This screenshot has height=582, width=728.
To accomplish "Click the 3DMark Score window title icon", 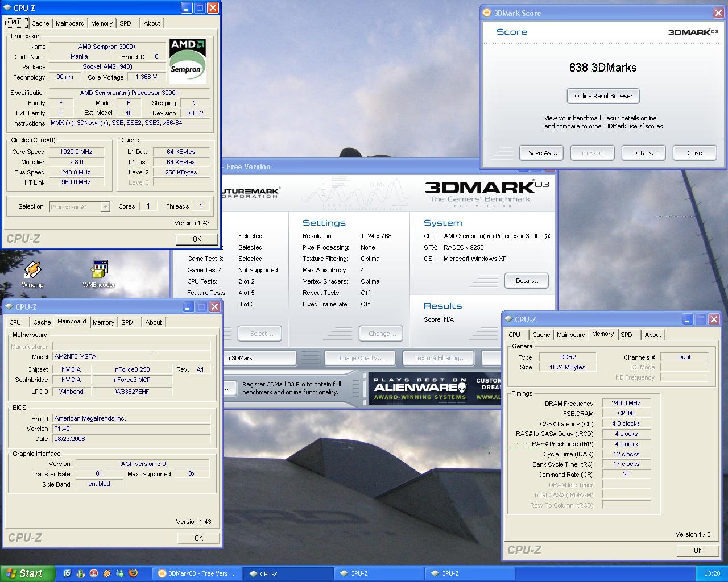I will (487, 13).
